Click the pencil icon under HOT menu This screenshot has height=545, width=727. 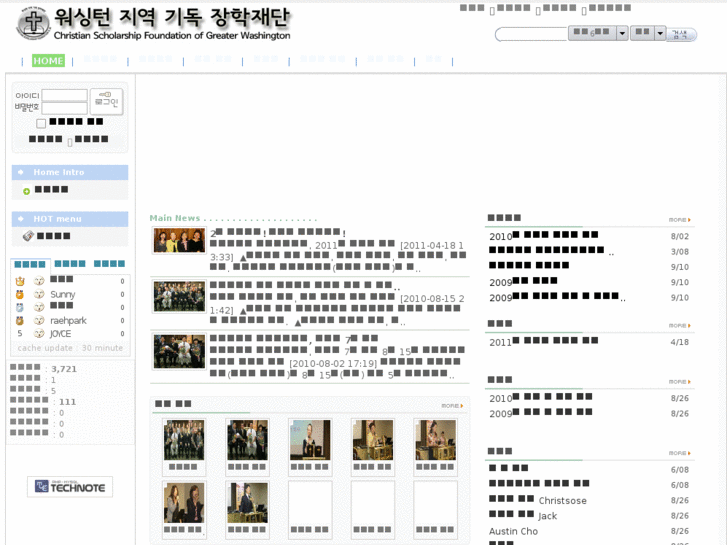[x=28, y=236]
